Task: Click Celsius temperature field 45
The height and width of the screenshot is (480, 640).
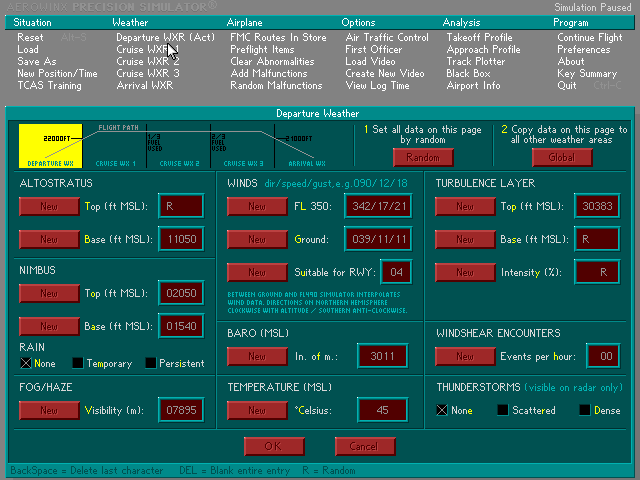Action: [x=382, y=410]
